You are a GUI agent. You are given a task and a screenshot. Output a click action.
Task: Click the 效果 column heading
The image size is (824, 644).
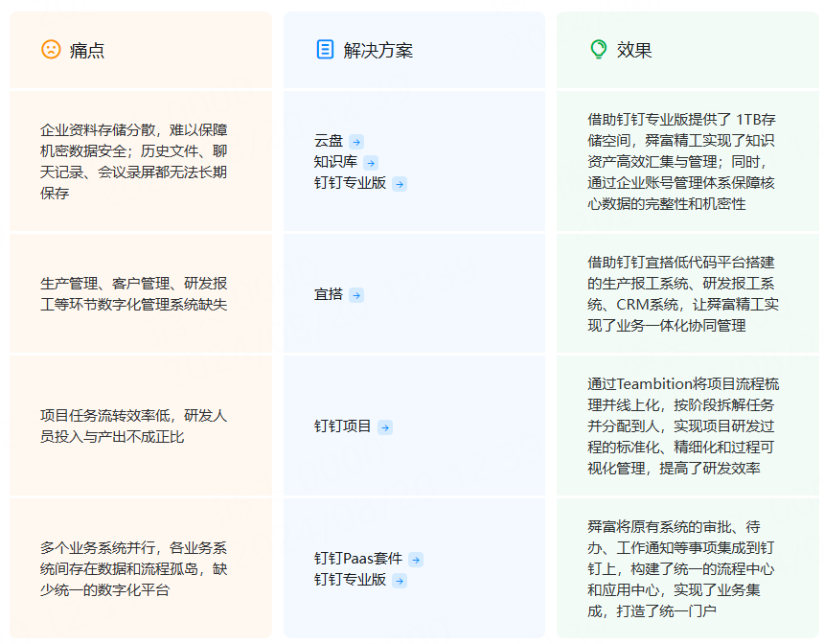pos(634,51)
